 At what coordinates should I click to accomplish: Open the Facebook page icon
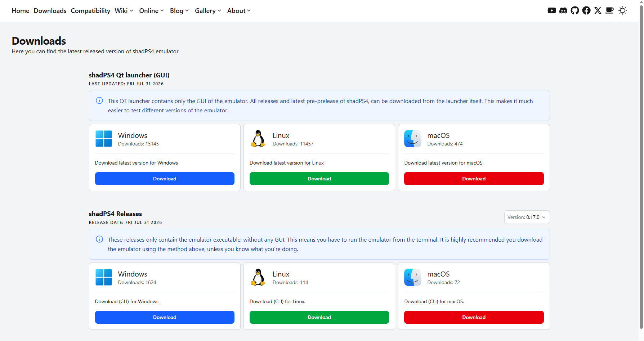pyautogui.click(x=586, y=11)
